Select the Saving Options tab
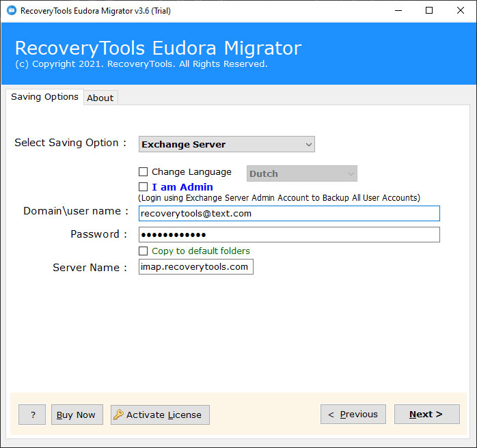The height and width of the screenshot is (448, 477). click(x=44, y=97)
